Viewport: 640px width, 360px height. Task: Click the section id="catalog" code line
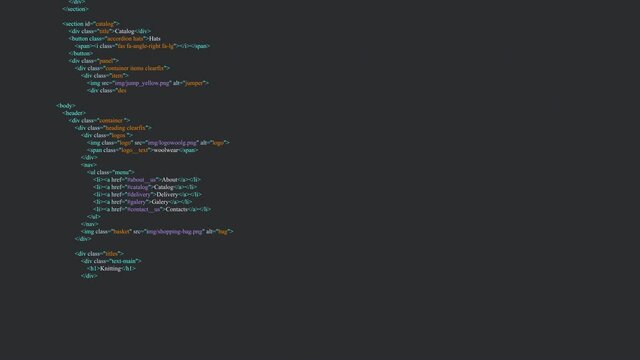tap(91, 24)
